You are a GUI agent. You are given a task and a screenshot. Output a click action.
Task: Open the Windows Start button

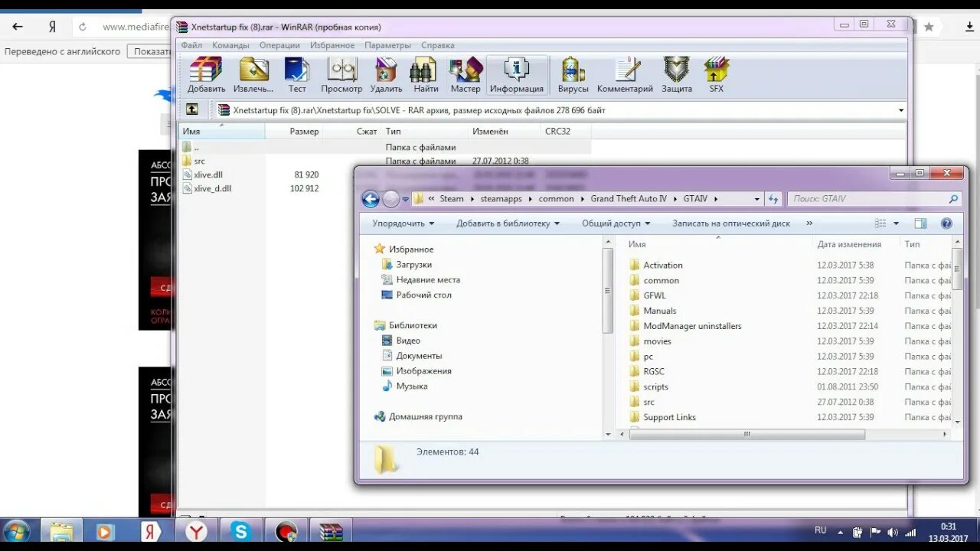tap(17, 531)
